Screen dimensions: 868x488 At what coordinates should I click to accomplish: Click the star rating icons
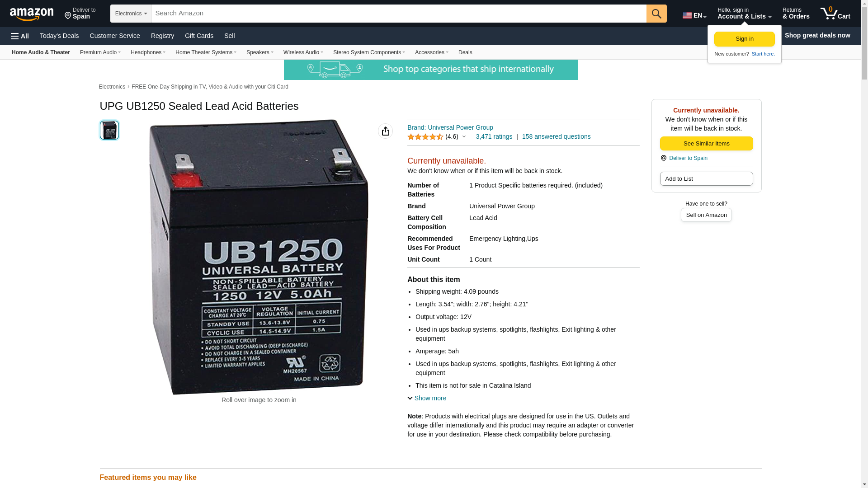425,136
